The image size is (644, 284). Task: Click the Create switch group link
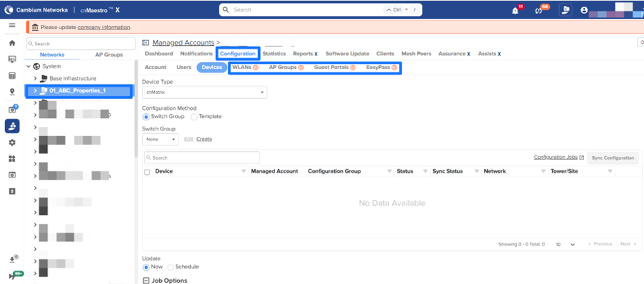[x=204, y=139]
